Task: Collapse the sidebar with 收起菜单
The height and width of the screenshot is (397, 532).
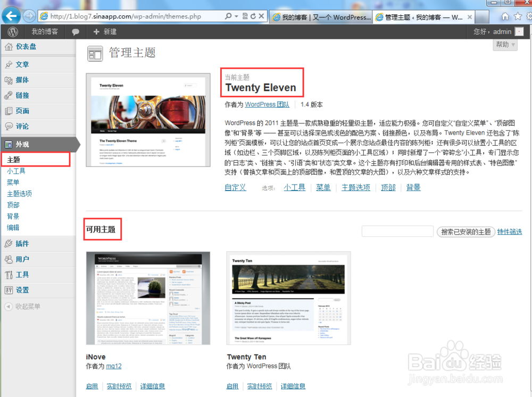Action: pyautogui.click(x=23, y=307)
